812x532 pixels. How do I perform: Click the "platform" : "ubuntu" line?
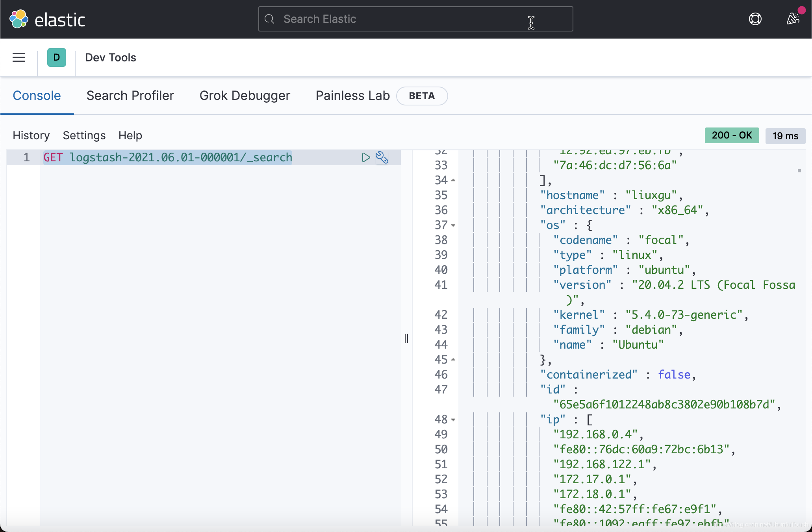click(625, 270)
